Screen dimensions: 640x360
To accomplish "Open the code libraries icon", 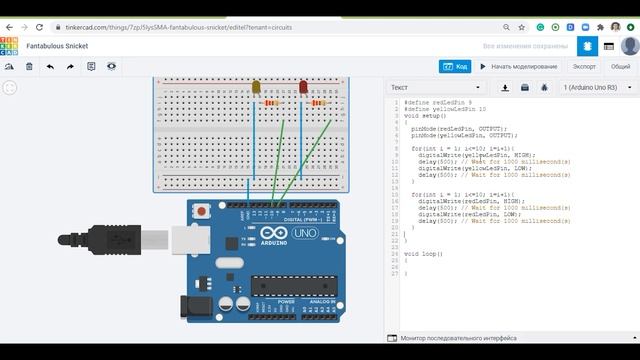I will coord(525,87).
